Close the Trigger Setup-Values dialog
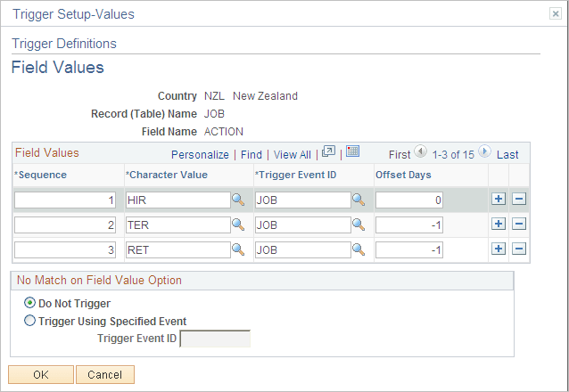569x392 pixels. pos(556,13)
